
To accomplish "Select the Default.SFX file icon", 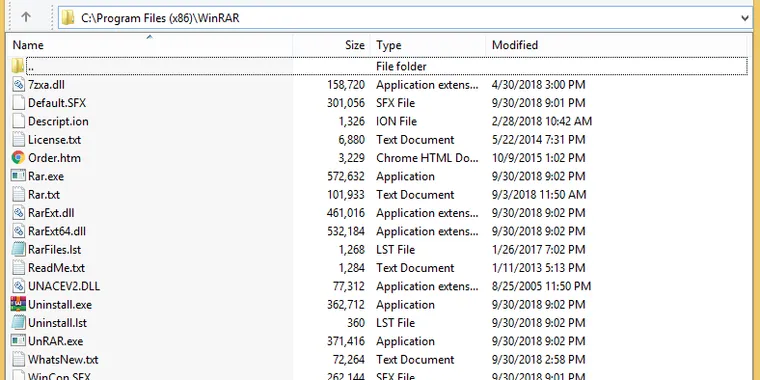I will coord(18,103).
